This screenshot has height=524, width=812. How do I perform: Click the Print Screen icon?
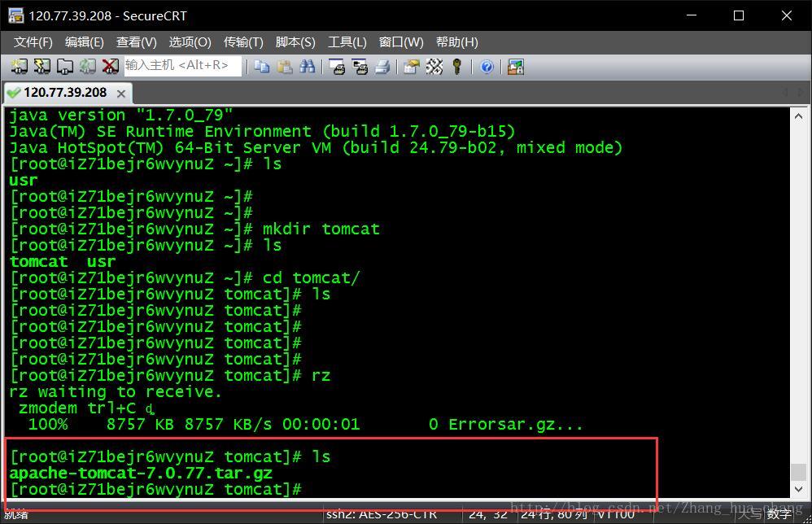pos(337,66)
